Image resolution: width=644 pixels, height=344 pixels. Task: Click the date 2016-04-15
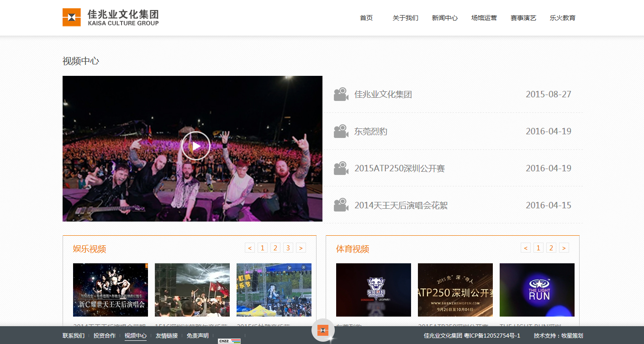point(549,205)
